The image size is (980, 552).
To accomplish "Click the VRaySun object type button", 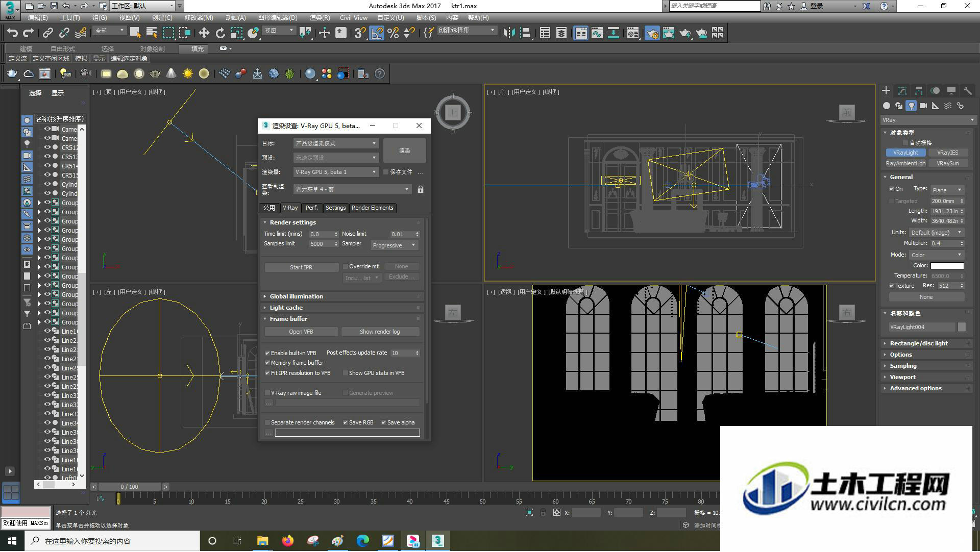I will click(x=947, y=164).
